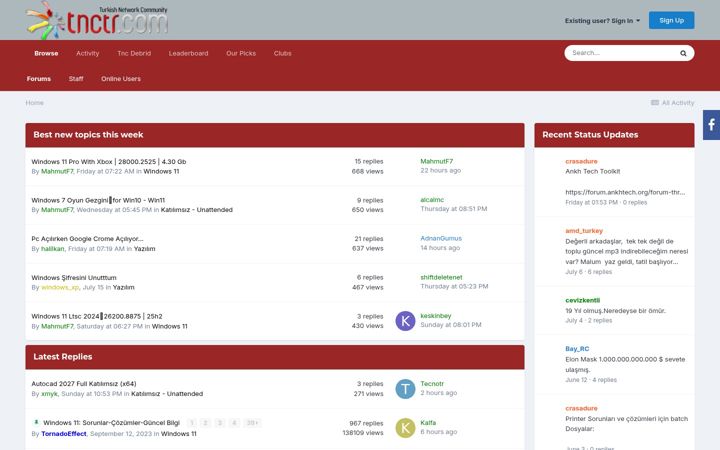
Task: Open the Leaderboard menu item
Action: (188, 53)
